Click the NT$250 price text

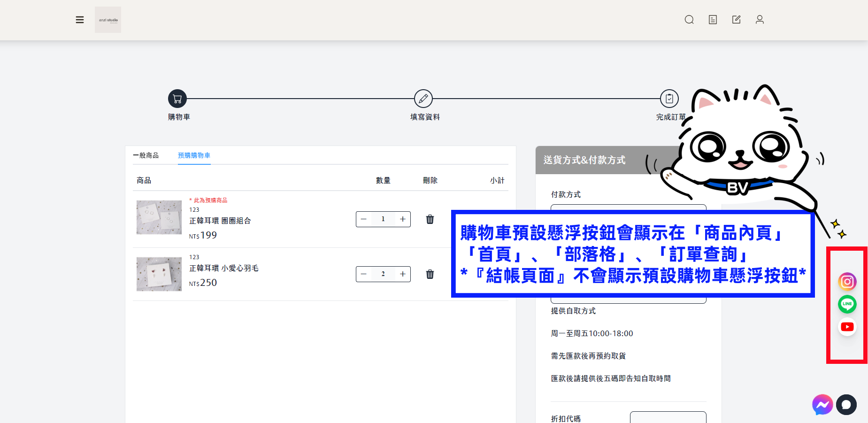click(203, 283)
